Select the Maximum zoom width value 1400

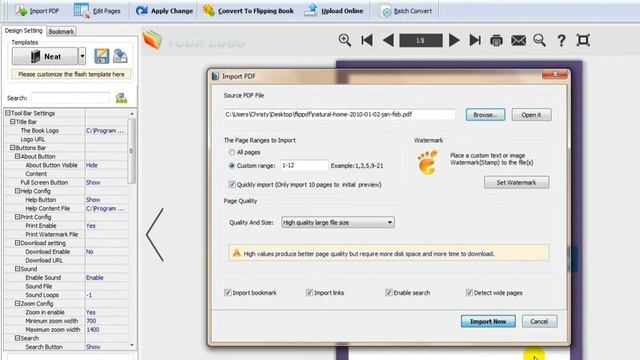point(93,329)
